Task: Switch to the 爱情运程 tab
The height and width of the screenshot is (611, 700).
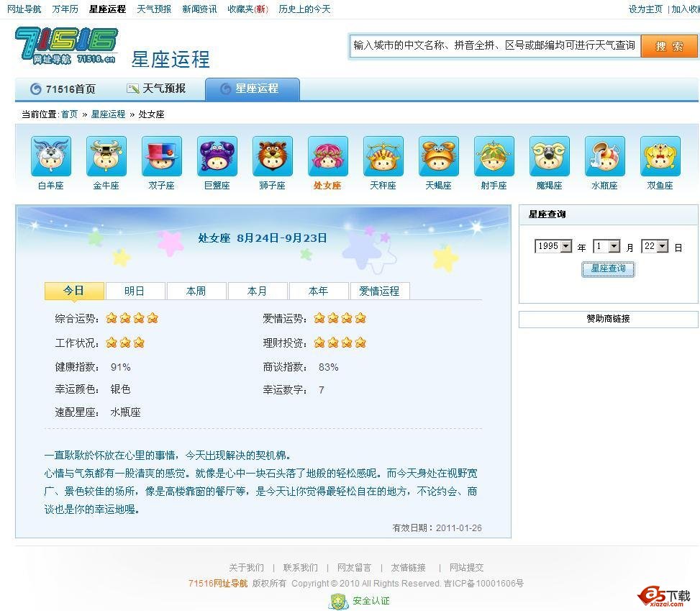Action: pos(380,291)
